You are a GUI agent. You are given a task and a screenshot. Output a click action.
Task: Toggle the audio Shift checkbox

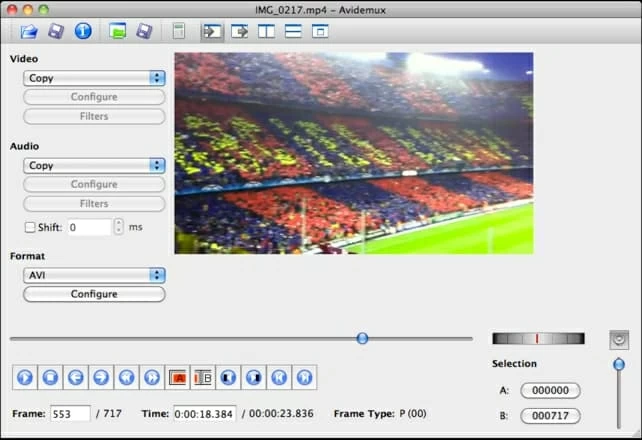click(30, 227)
